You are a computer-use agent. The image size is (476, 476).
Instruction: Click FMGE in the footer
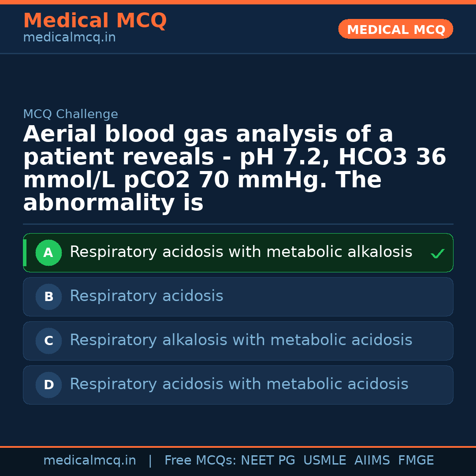tap(416, 461)
